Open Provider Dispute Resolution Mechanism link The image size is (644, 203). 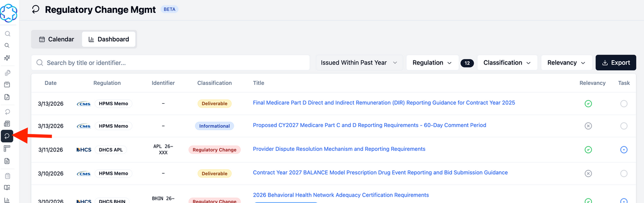(x=339, y=149)
